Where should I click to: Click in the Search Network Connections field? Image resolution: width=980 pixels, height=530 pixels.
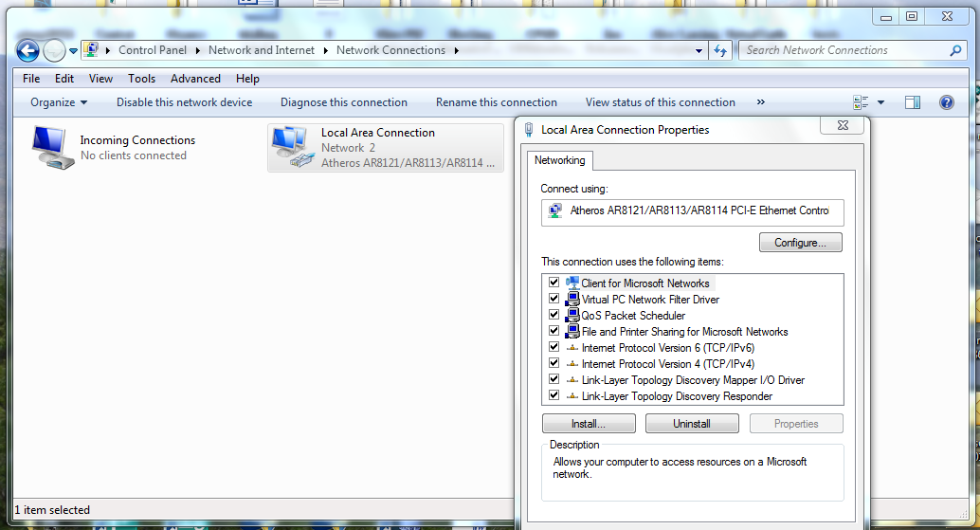pos(844,50)
